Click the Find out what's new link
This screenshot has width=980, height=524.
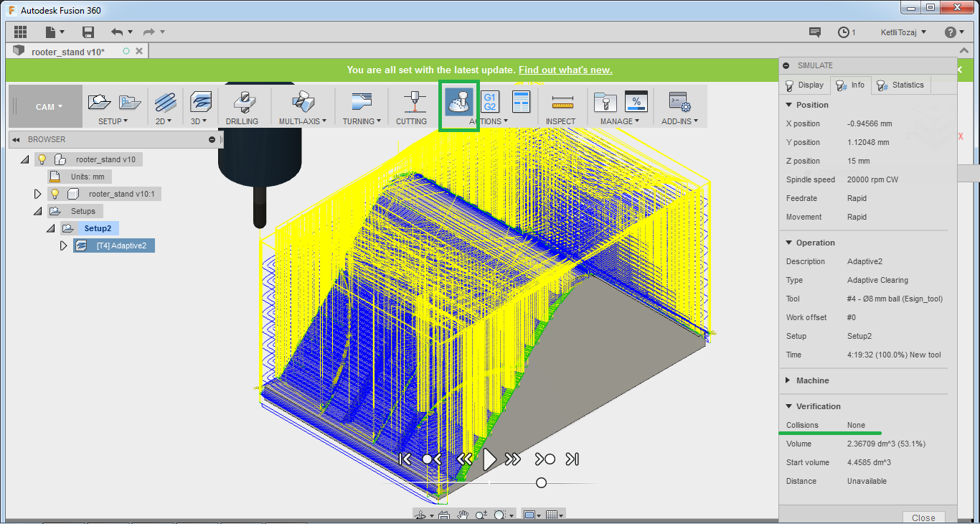[x=565, y=70]
